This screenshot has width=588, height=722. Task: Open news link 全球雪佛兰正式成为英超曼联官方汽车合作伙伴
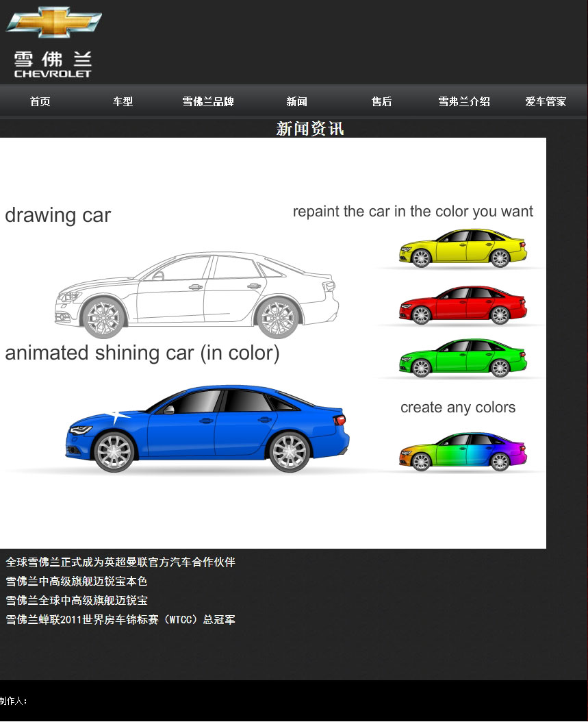tap(120, 562)
